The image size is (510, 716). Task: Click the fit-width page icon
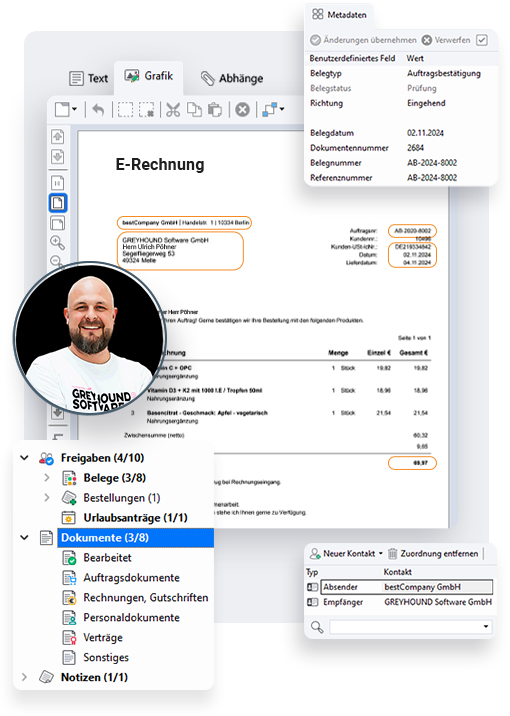tap(58, 223)
